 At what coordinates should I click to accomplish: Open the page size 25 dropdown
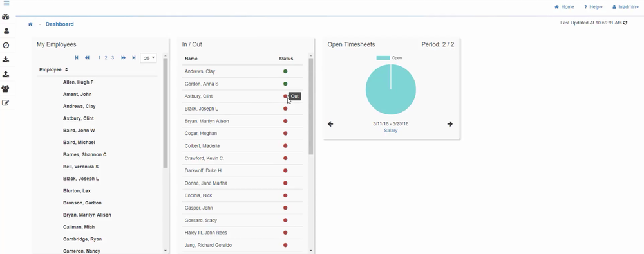click(148, 58)
